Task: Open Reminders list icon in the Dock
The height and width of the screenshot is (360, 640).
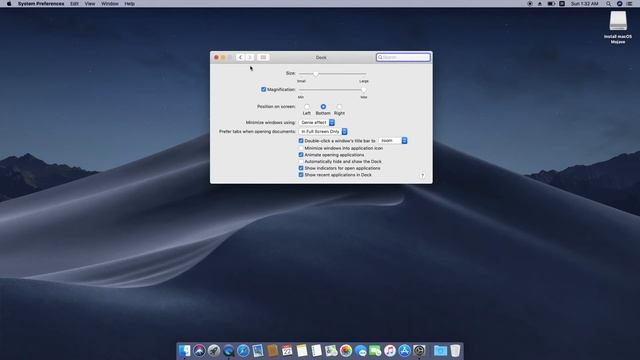Action: click(x=317, y=351)
